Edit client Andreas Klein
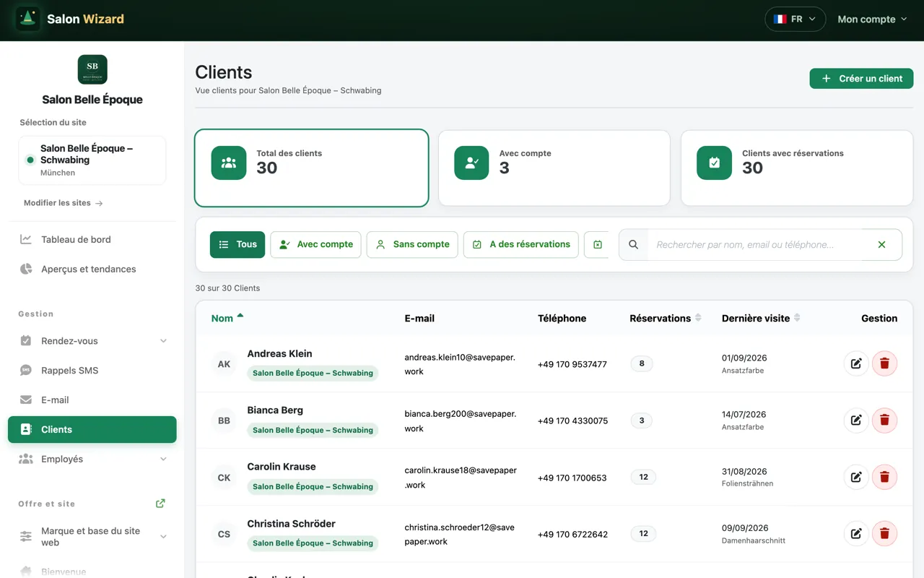Image resolution: width=924 pixels, height=578 pixels. click(x=856, y=363)
